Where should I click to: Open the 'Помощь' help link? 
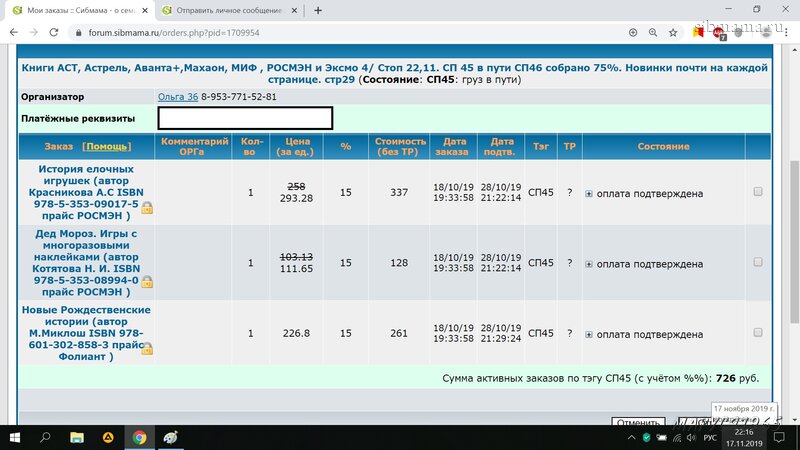click(x=107, y=146)
